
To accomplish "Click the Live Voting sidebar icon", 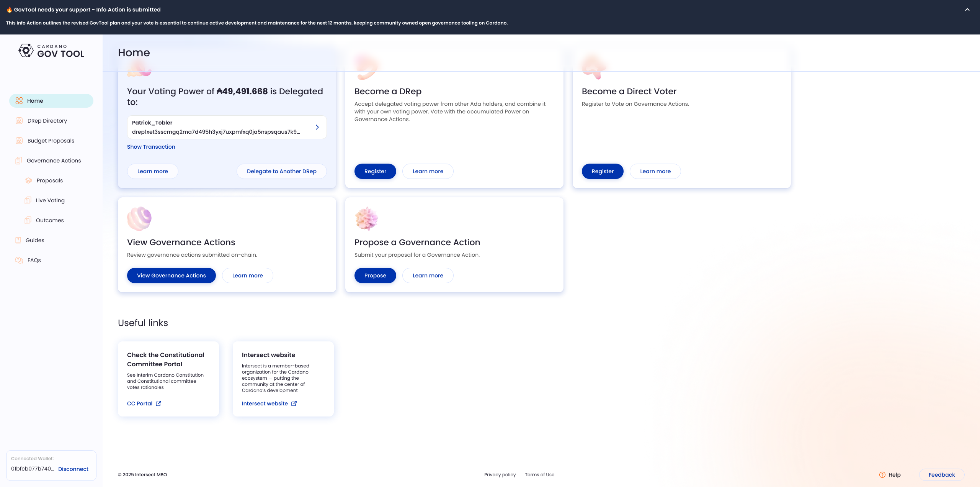I will click(x=28, y=200).
